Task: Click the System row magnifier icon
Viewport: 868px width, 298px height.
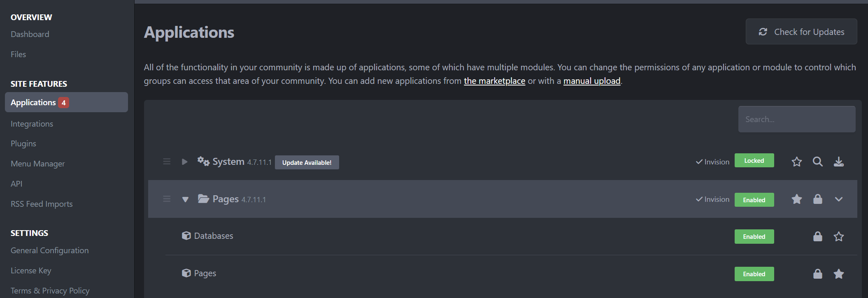Action: tap(818, 162)
